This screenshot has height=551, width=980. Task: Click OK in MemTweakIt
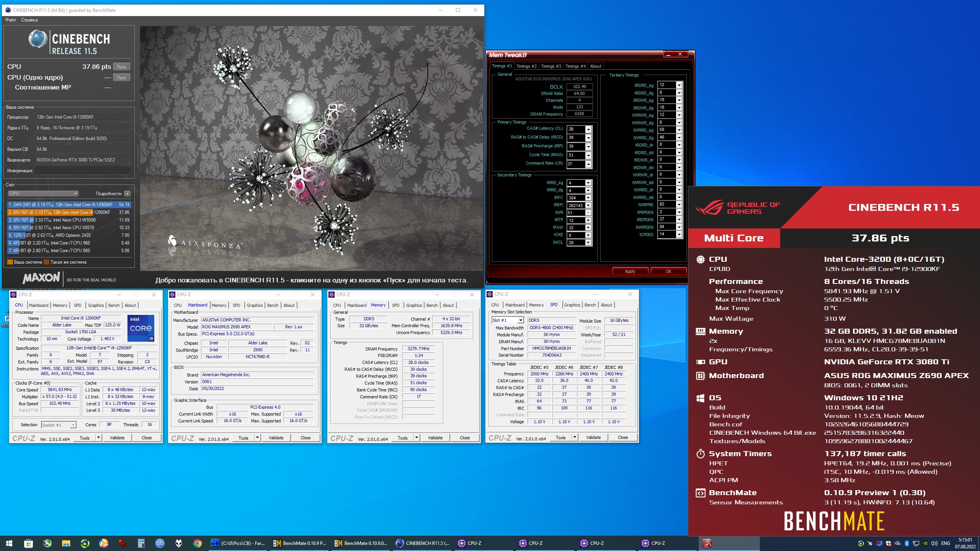click(668, 271)
